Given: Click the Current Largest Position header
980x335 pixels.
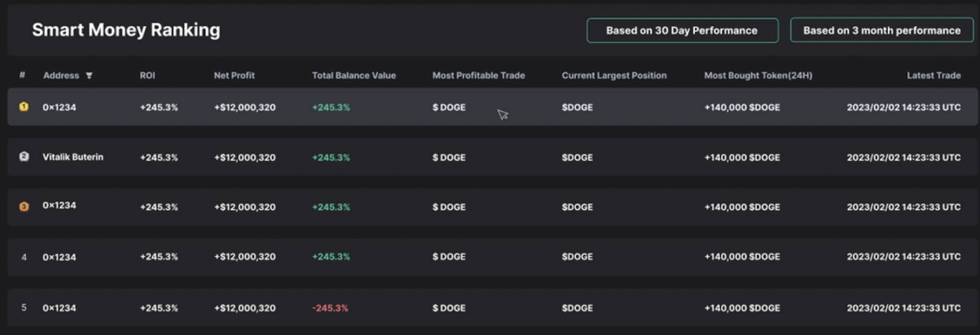Looking at the screenshot, I should point(614,75).
